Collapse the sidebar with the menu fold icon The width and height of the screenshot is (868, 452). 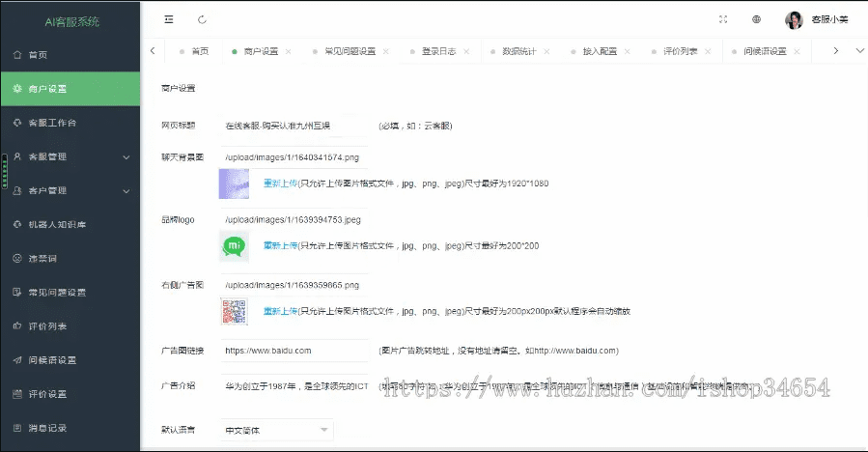[170, 19]
